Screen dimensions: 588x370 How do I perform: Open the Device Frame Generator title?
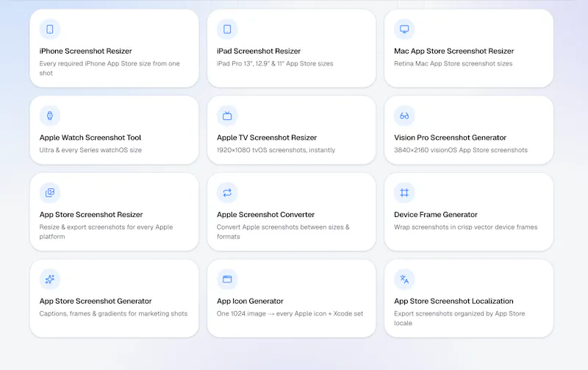436,215
